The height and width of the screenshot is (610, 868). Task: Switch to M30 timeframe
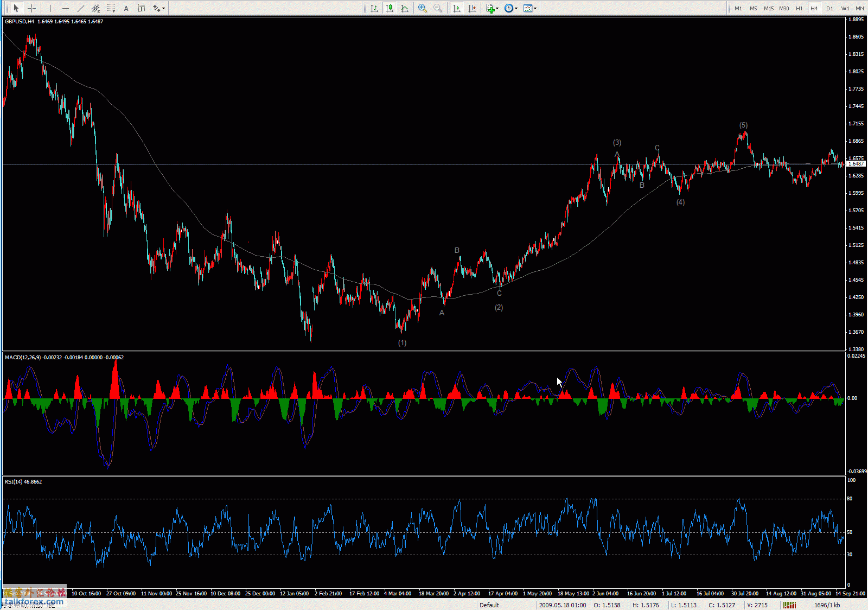(784, 8)
